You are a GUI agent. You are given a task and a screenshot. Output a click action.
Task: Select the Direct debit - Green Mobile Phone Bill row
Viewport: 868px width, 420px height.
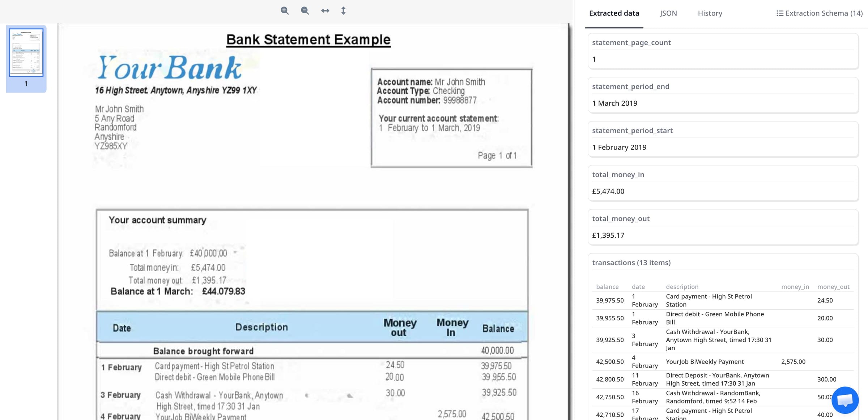pyautogui.click(x=723, y=318)
